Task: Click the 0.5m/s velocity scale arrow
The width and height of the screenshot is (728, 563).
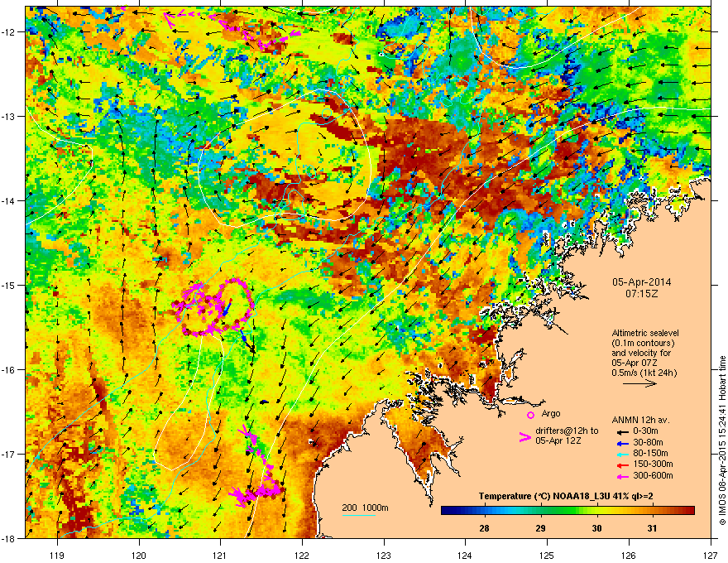Action: pyautogui.click(x=639, y=383)
